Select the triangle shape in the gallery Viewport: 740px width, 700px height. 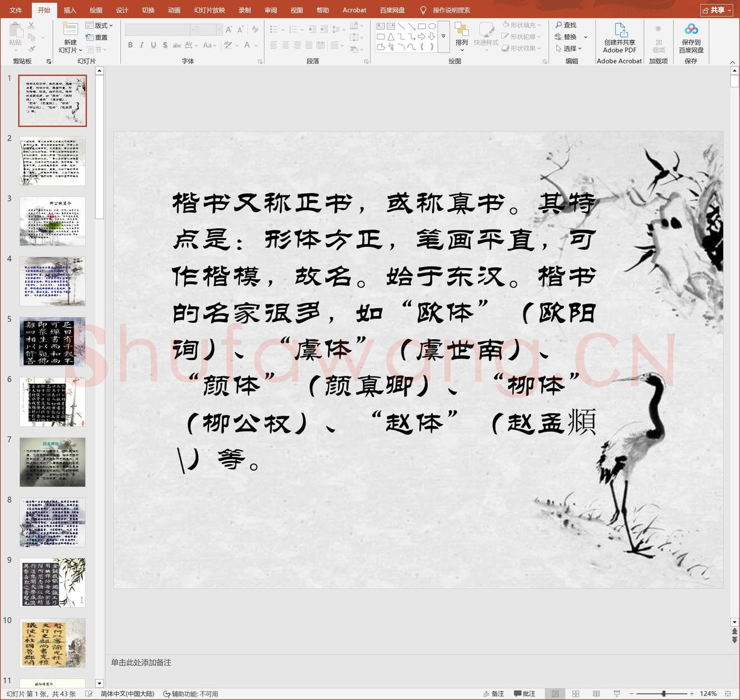pyautogui.click(x=391, y=37)
